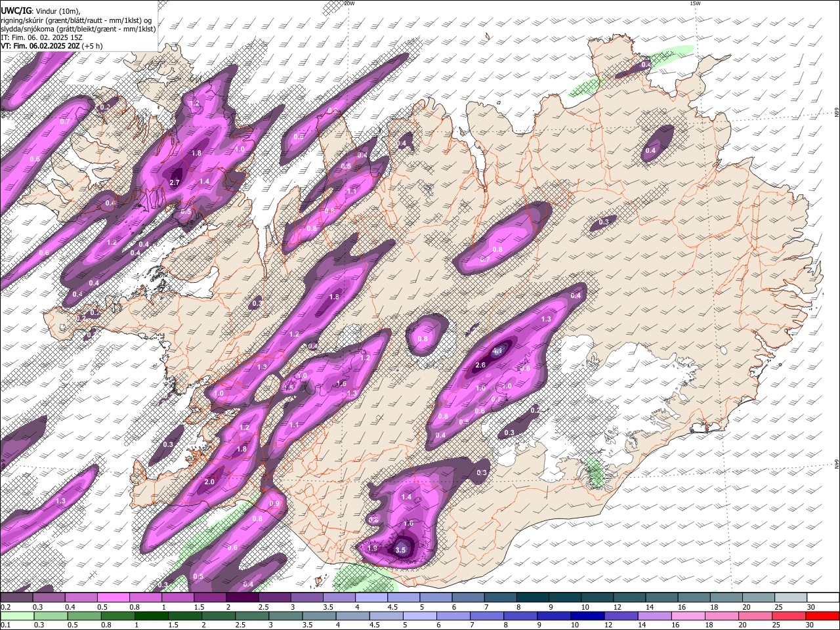
Task: Click the 'VT: Fim. 06.02.2025 20Z (+5 h)' line
Action: click(51, 46)
